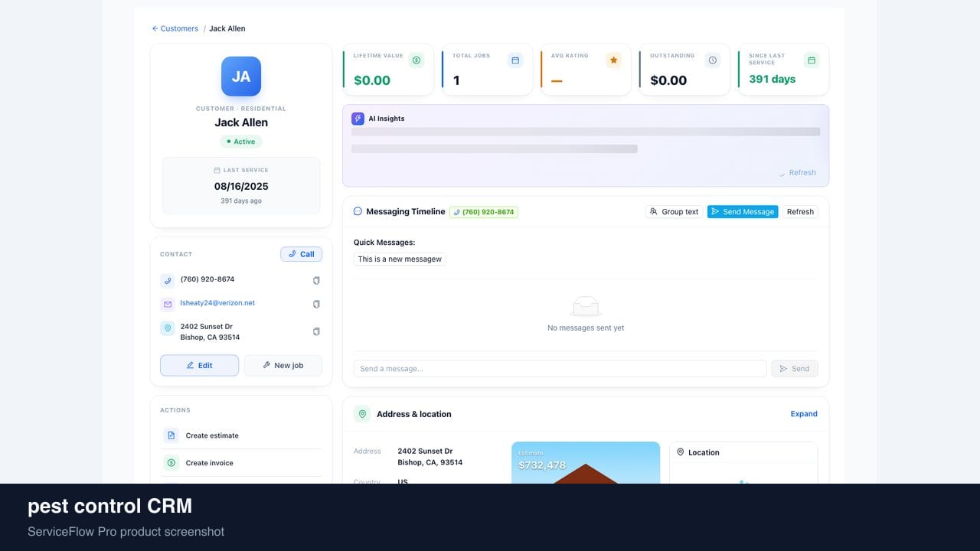Click the Total Jobs calendar icon

click(515, 60)
